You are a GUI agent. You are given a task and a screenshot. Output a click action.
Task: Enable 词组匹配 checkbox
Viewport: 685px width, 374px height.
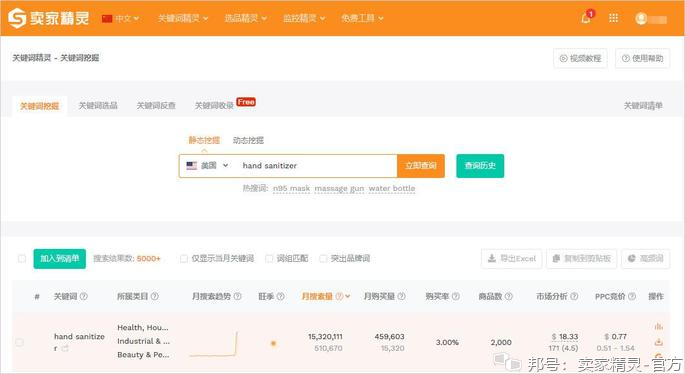point(269,259)
